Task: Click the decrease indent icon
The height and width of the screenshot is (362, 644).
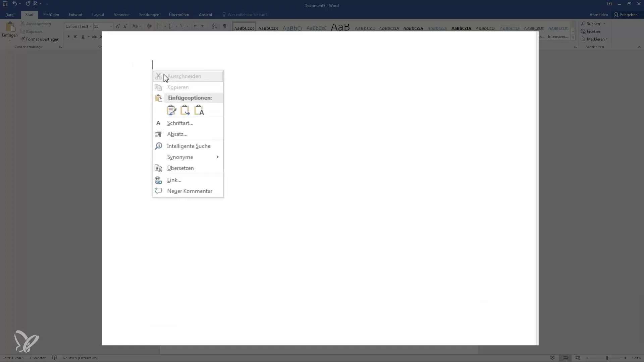Action: click(197, 26)
